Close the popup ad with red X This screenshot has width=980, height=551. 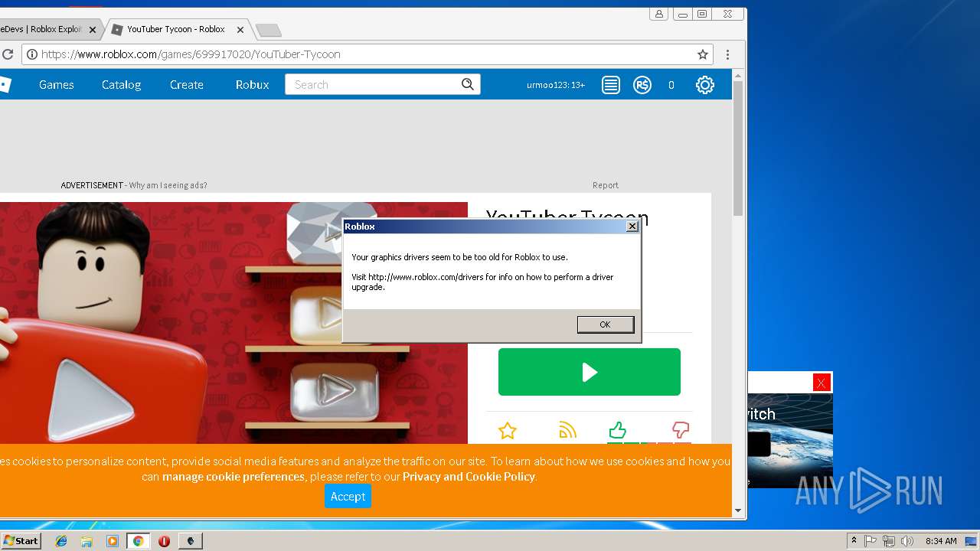(x=822, y=383)
